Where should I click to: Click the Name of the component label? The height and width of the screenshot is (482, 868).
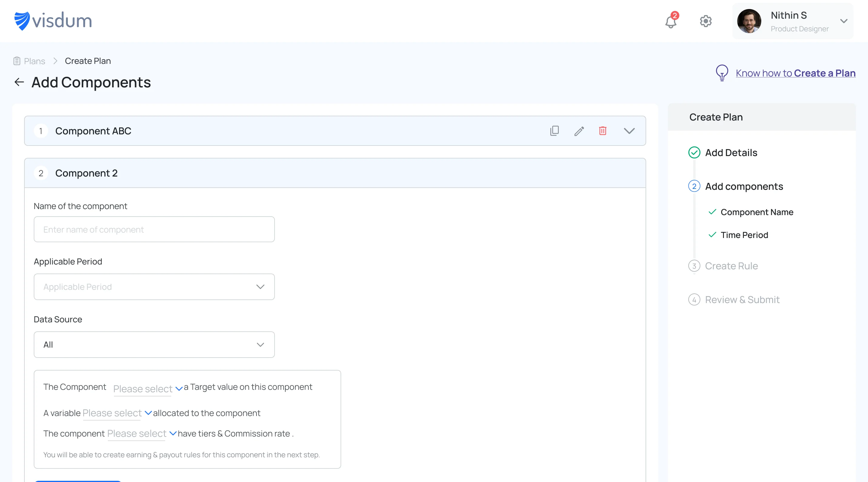point(80,206)
